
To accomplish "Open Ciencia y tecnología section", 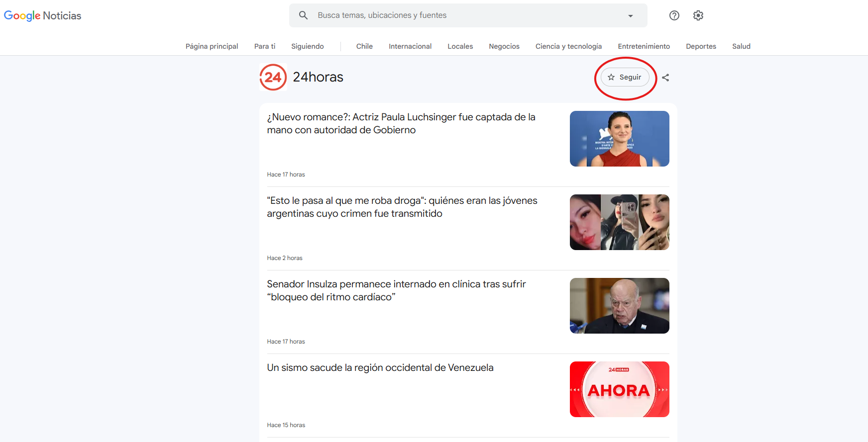I will click(568, 46).
